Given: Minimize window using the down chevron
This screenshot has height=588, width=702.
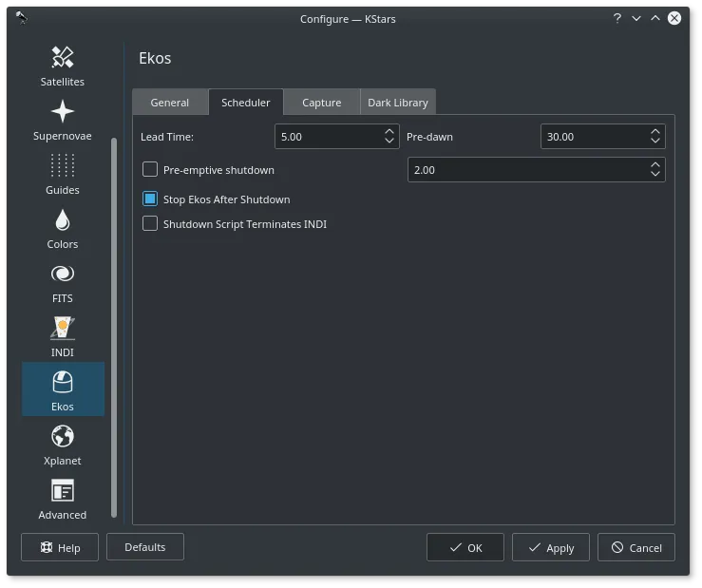Looking at the screenshot, I should click(x=636, y=18).
